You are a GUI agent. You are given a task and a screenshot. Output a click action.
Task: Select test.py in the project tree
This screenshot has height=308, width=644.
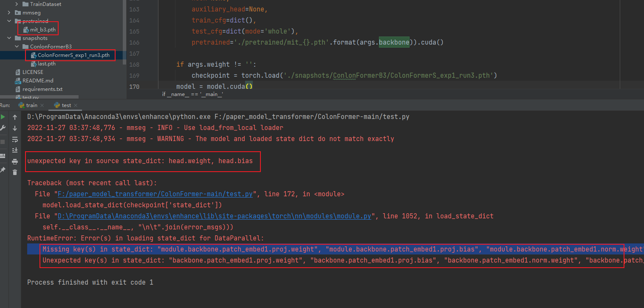(x=30, y=98)
